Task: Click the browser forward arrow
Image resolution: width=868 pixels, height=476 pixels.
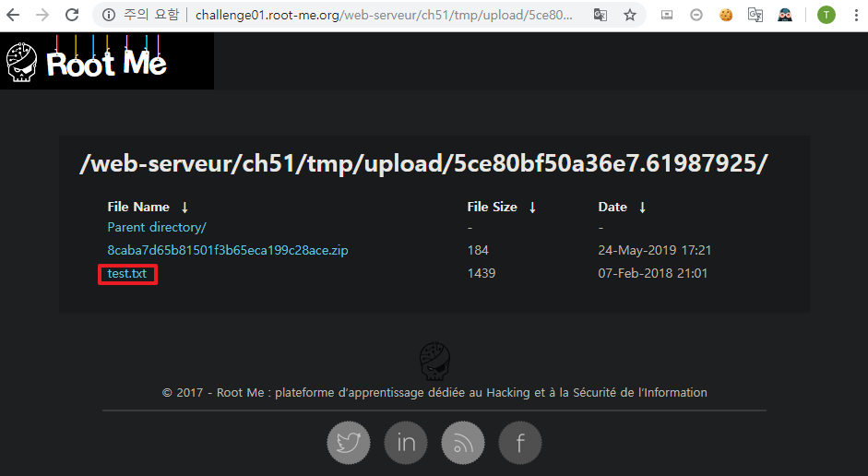Action: point(42,15)
